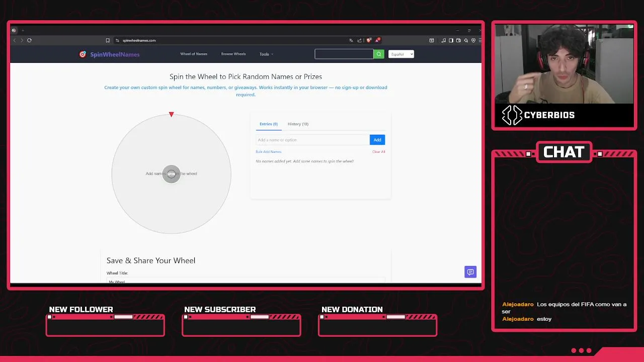Image resolution: width=644 pixels, height=362 pixels.
Task: Focus the site search input box
Action: (344, 54)
